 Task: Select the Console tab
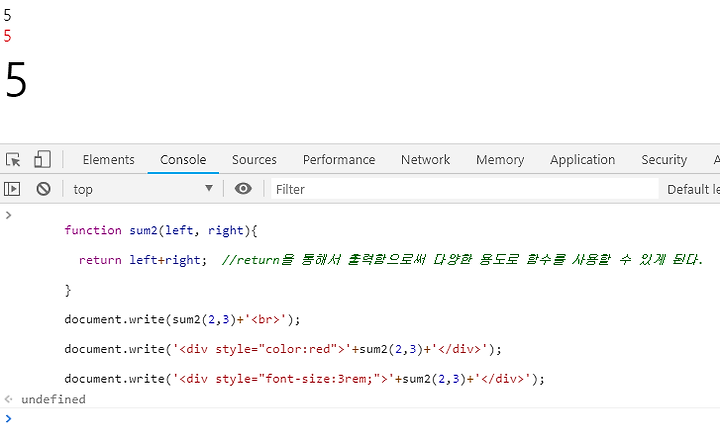tap(183, 160)
